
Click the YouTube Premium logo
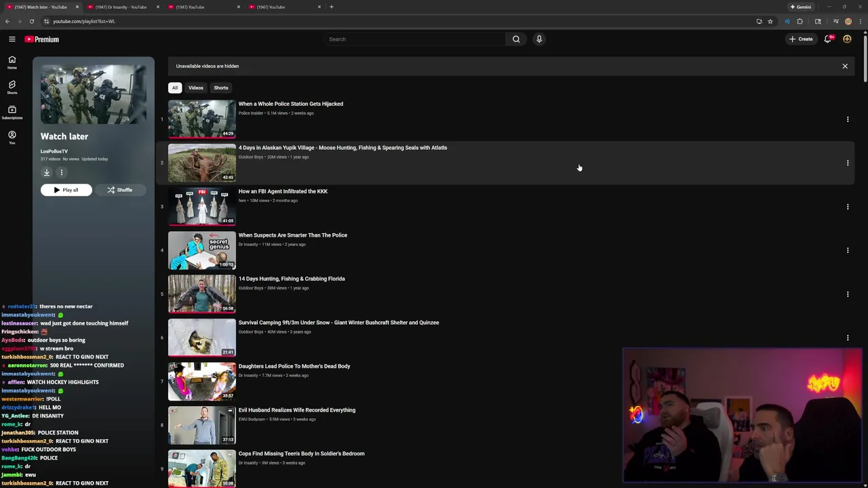tap(42, 39)
